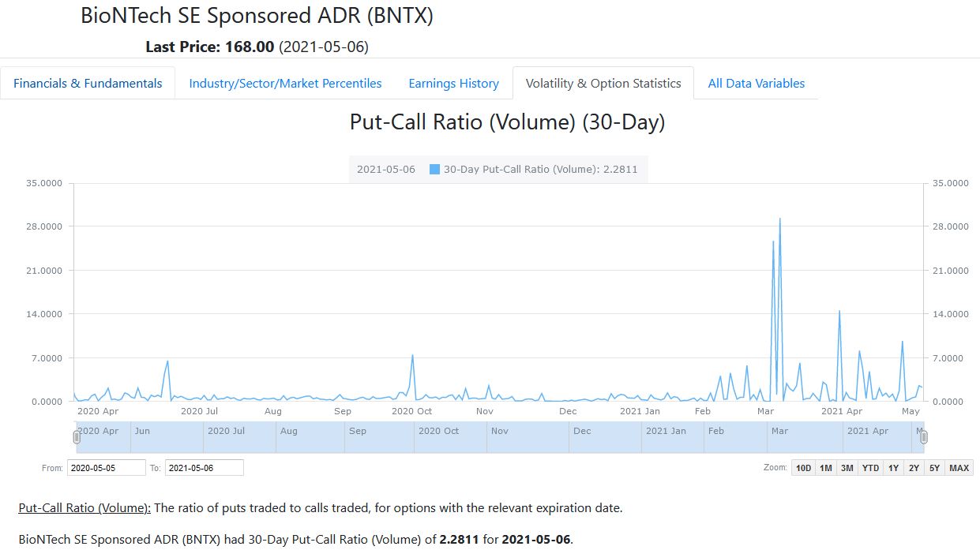Click the Put-Call Ratio (Volume) underlined definition term

click(x=84, y=508)
